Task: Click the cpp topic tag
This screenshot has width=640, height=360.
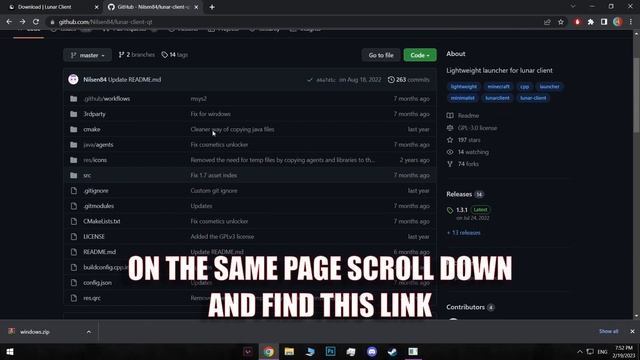Action: click(524, 87)
